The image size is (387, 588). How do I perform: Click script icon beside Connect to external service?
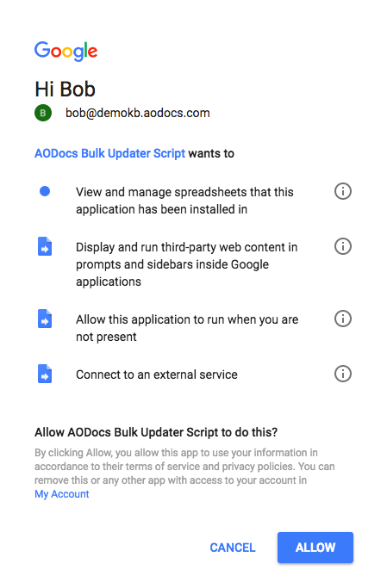tap(45, 374)
